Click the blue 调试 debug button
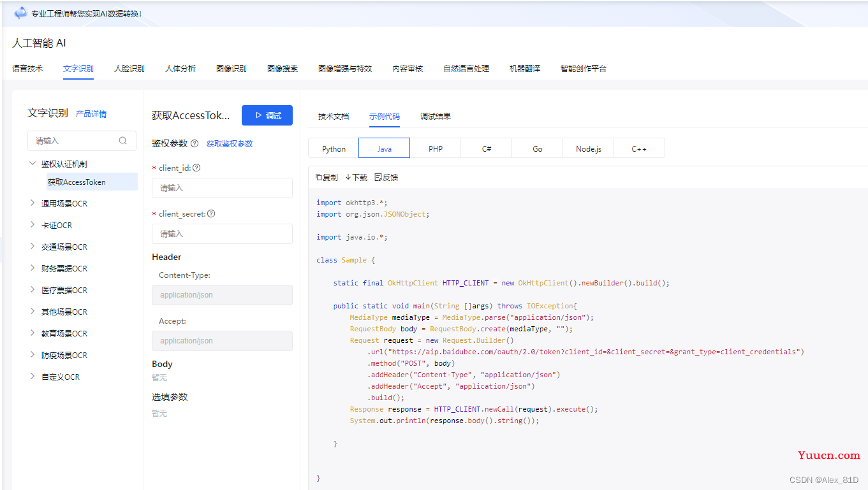868x490 pixels. (x=267, y=115)
